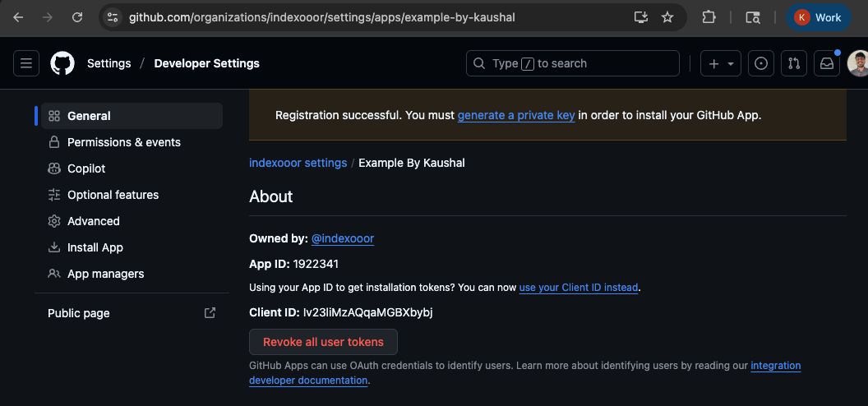Open the Issues icon in header
Viewport: 868px width, 406px height.
coord(761,63)
